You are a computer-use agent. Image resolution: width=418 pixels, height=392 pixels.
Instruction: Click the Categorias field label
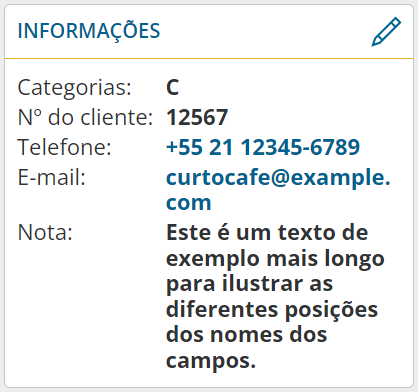[x=74, y=88]
